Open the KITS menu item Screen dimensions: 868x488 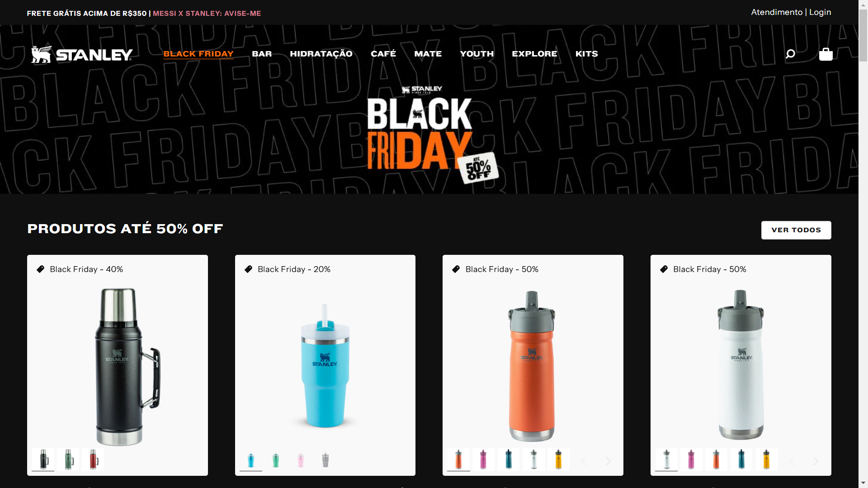coord(587,54)
